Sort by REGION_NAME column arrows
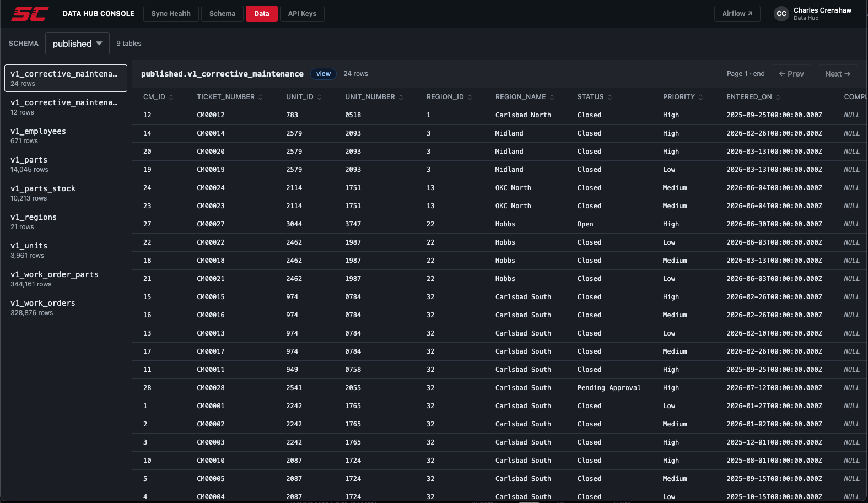The width and height of the screenshot is (868, 503). pyautogui.click(x=552, y=97)
